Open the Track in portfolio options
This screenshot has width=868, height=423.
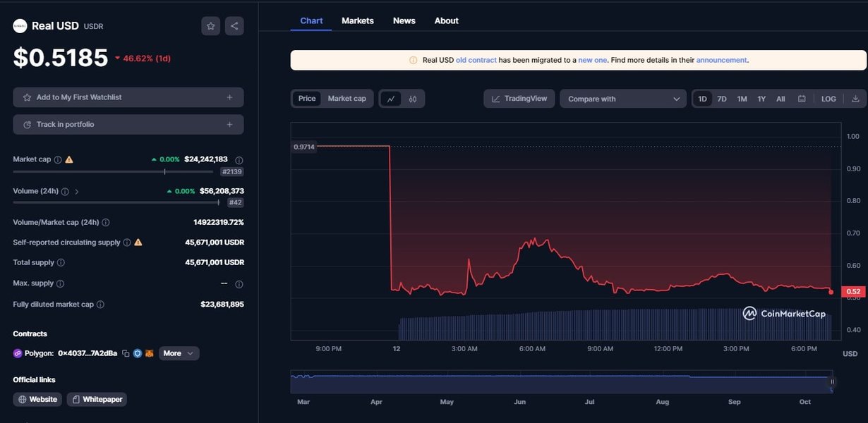(x=128, y=125)
